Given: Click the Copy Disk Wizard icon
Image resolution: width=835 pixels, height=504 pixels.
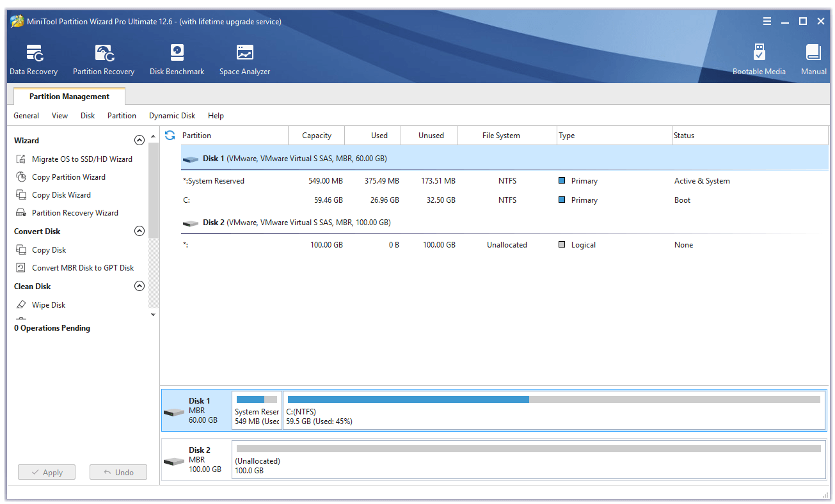Looking at the screenshot, I should click(x=20, y=195).
